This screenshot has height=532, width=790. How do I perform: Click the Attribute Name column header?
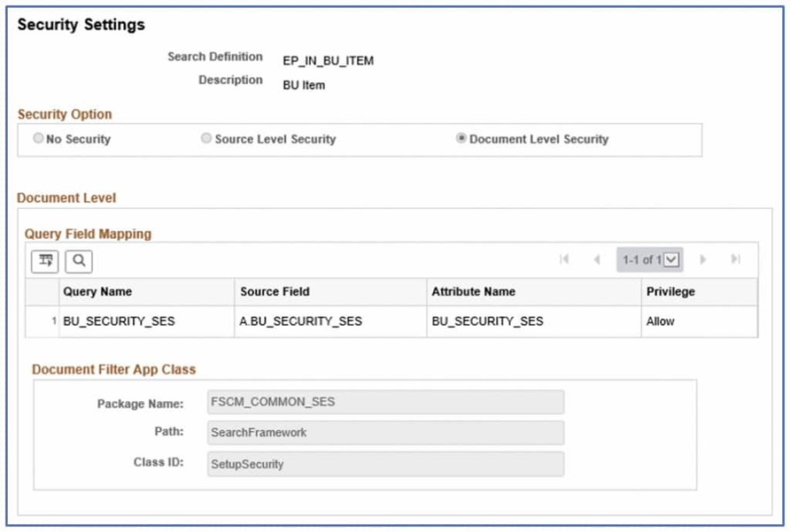(x=473, y=291)
